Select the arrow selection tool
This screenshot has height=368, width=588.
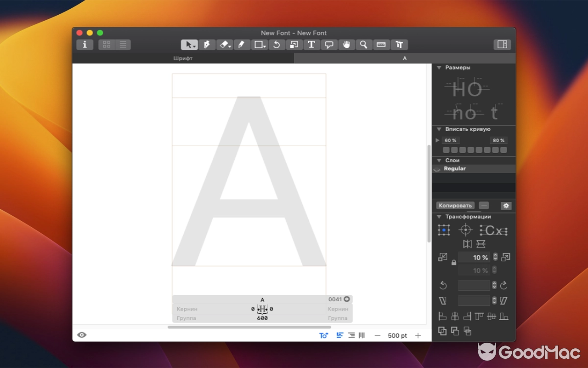188,45
